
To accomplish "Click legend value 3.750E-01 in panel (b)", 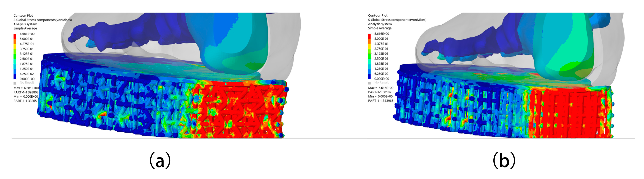I will 381,49.
